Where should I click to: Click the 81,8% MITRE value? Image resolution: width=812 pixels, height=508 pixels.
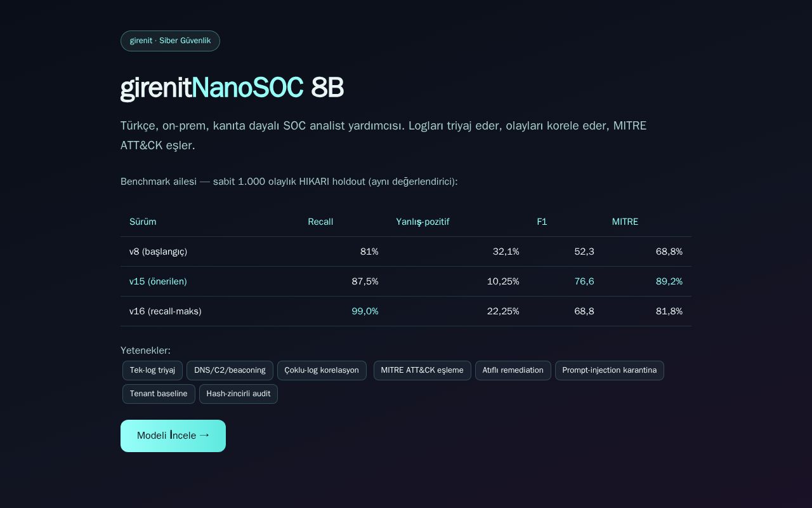pyautogui.click(x=669, y=311)
